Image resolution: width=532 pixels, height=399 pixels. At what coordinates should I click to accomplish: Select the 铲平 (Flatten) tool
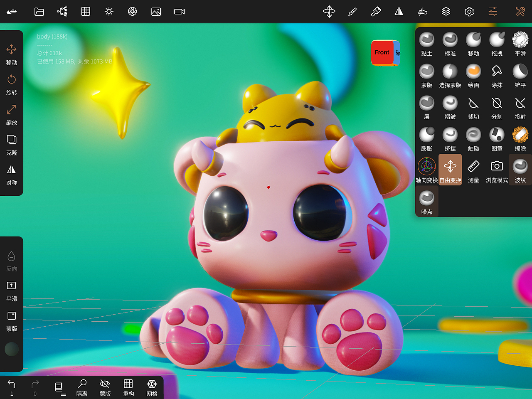coord(520,75)
